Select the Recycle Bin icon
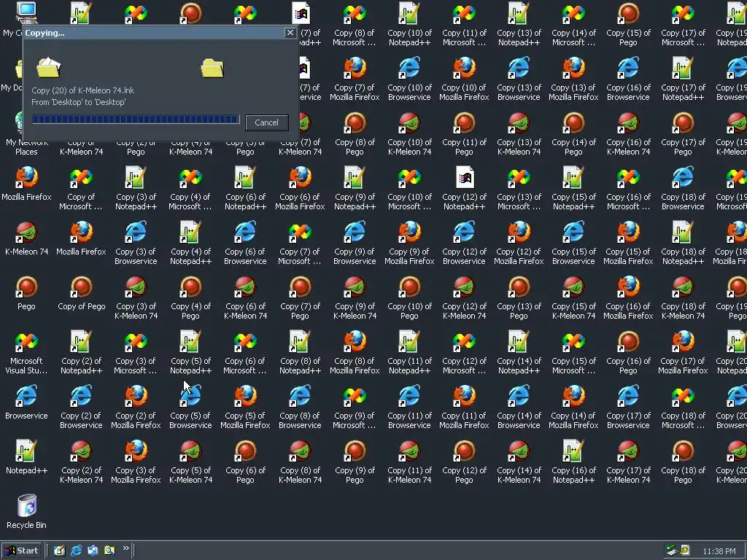This screenshot has height=560, width=747. [27, 506]
